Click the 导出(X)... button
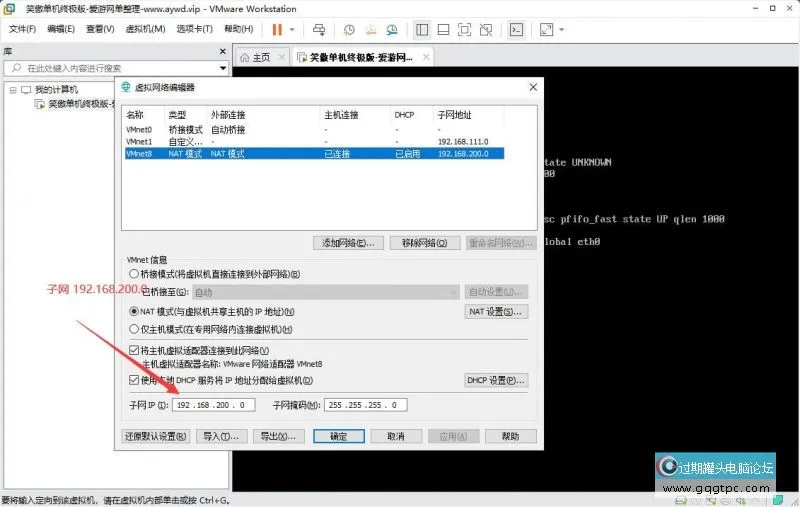This screenshot has width=800, height=507. (278, 437)
